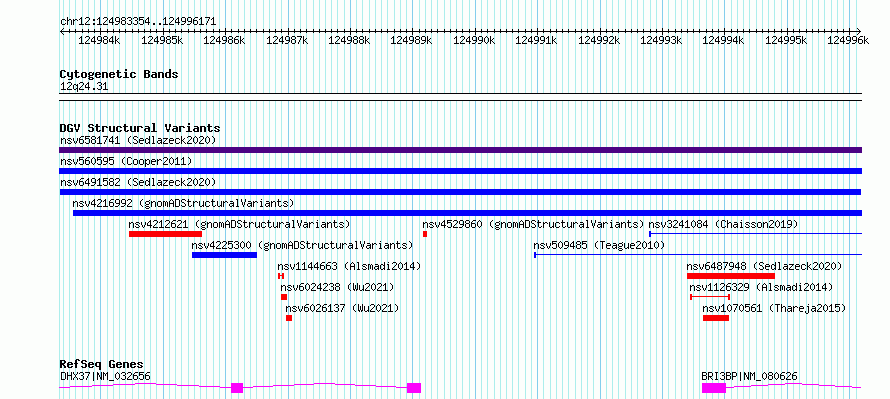Select the small red nsv4529860 marker
Image resolution: width=890 pixels, height=399 pixels.
[425, 234]
